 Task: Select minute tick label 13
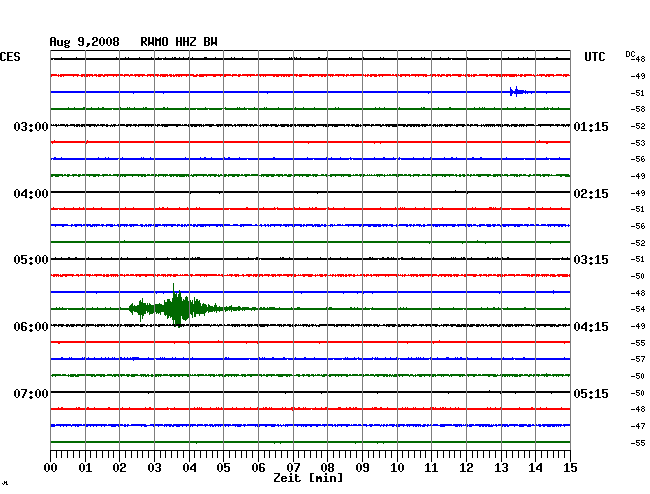coord(501,467)
